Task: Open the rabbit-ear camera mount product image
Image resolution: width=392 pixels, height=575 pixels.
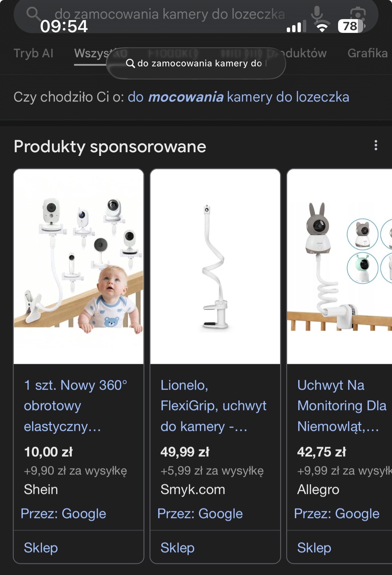Action: pos(339,267)
